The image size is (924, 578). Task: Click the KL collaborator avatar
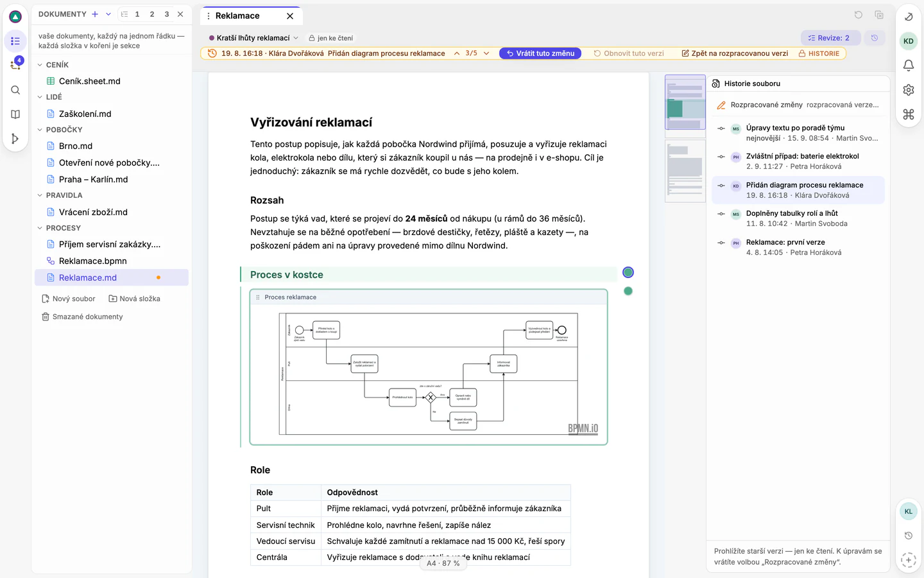(x=909, y=511)
